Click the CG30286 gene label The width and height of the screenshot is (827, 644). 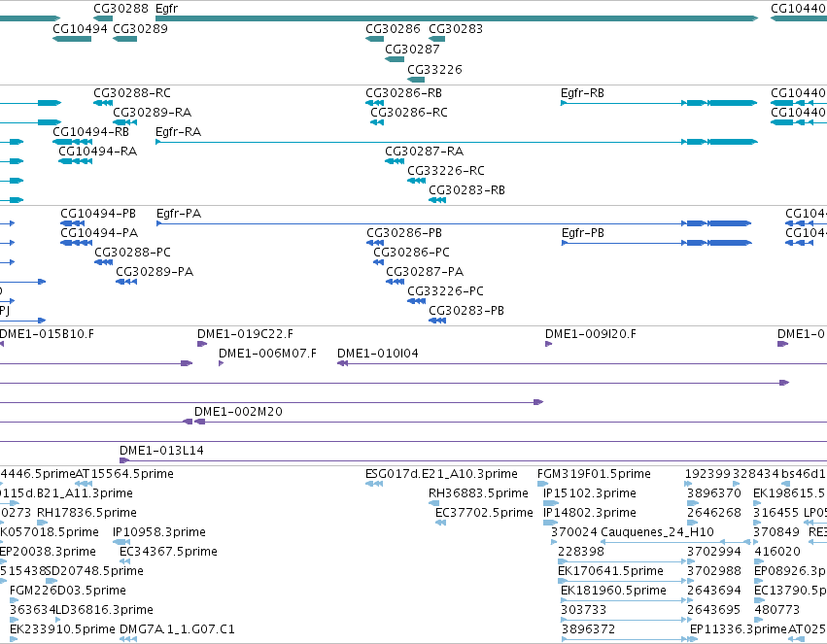tap(393, 28)
